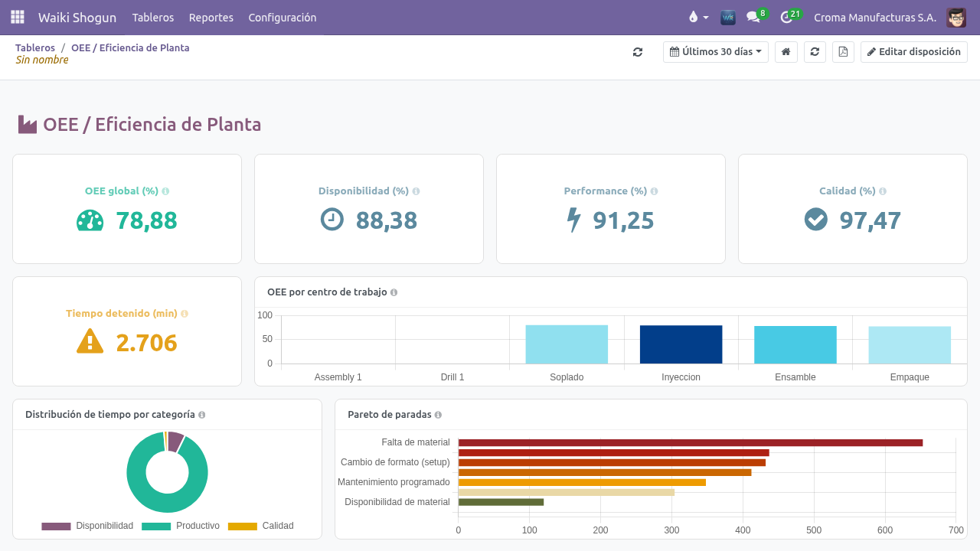Open the activities clock icon with badge 21

[x=789, y=17]
